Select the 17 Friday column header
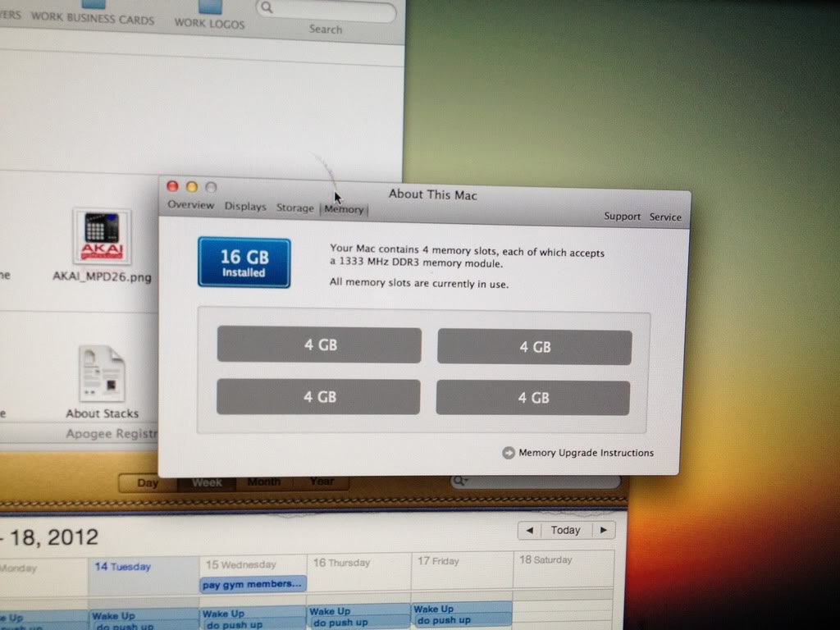This screenshot has width=840, height=630. click(438, 561)
